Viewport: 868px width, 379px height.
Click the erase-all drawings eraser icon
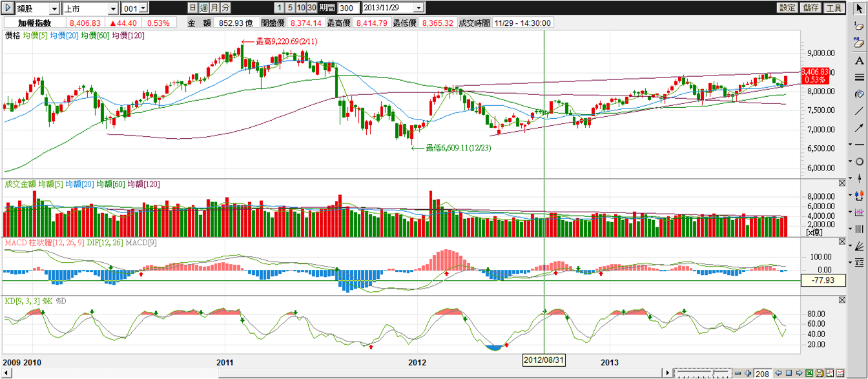coord(859,43)
